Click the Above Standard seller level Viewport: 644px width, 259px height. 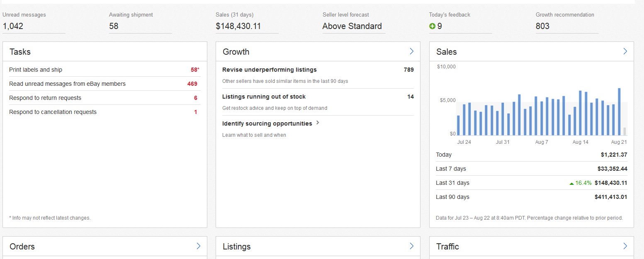[352, 26]
